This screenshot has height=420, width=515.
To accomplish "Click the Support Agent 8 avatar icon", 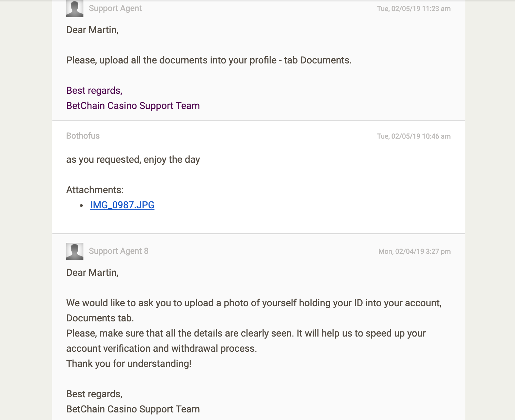I will [x=75, y=251].
